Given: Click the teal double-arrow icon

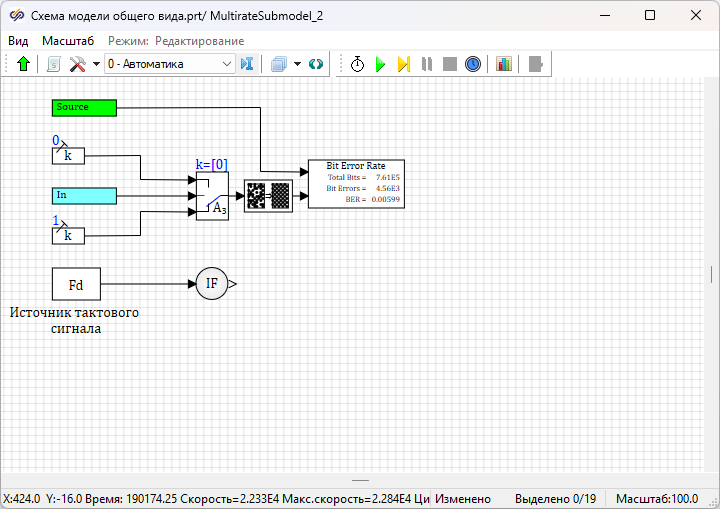Looking at the screenshot, I should 316,64.
